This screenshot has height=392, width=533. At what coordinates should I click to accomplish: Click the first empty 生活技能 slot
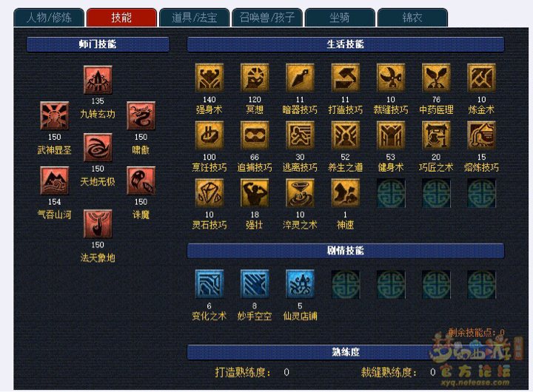[x=391, y=193]
